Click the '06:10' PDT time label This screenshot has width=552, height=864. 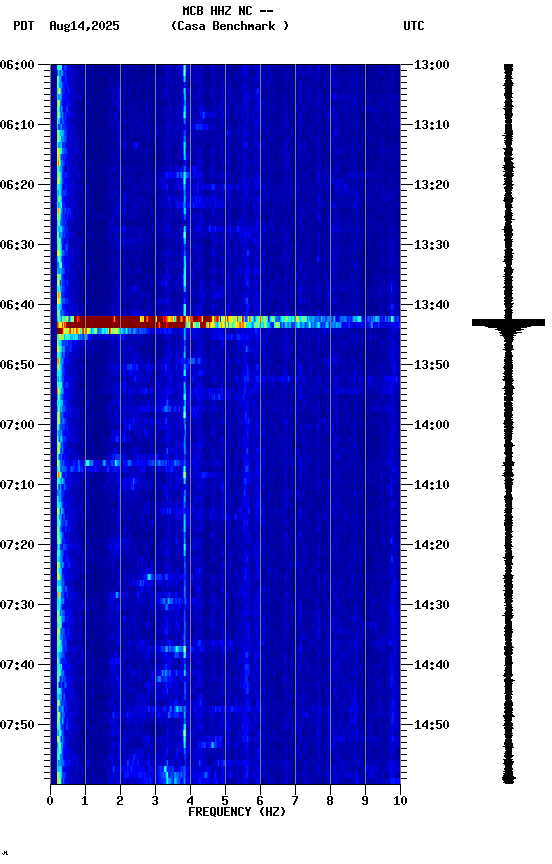[x=17, y=125]
